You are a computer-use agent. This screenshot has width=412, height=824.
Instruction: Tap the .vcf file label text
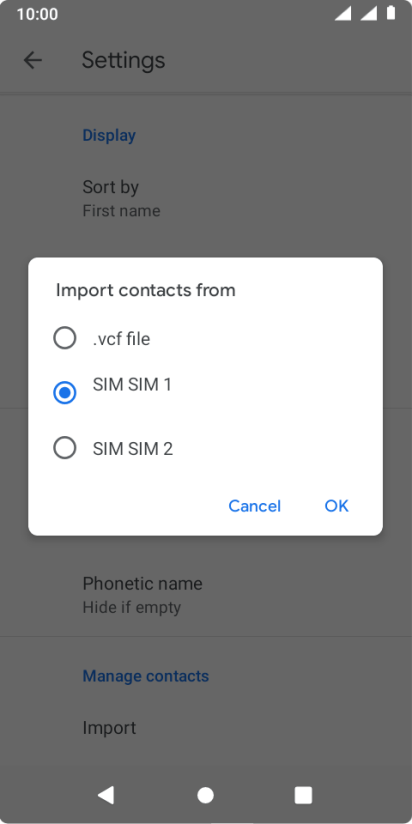click(x=121, y=339)
